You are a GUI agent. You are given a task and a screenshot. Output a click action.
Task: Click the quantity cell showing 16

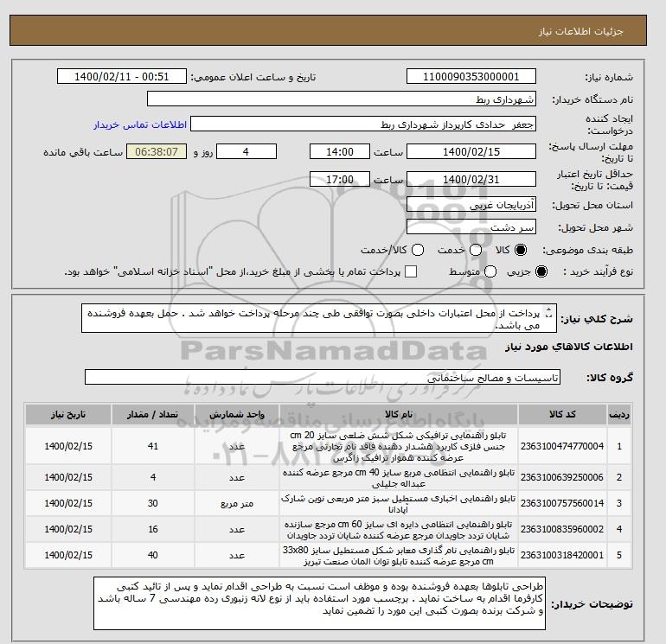click(x=153, y=529)
